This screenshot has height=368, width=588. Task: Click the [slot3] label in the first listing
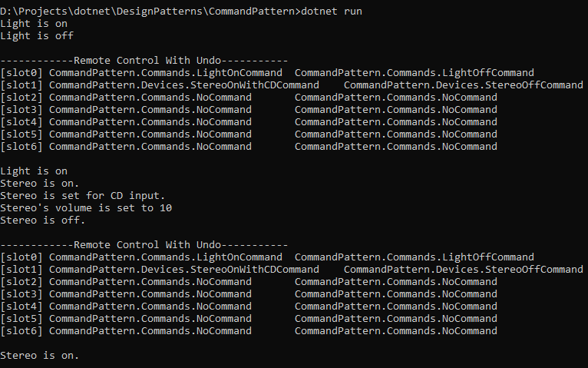tap(21, 110)
